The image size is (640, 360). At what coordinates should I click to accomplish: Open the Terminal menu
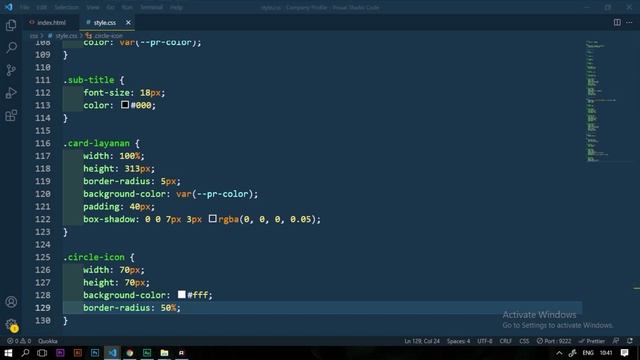tap(151, 7)
